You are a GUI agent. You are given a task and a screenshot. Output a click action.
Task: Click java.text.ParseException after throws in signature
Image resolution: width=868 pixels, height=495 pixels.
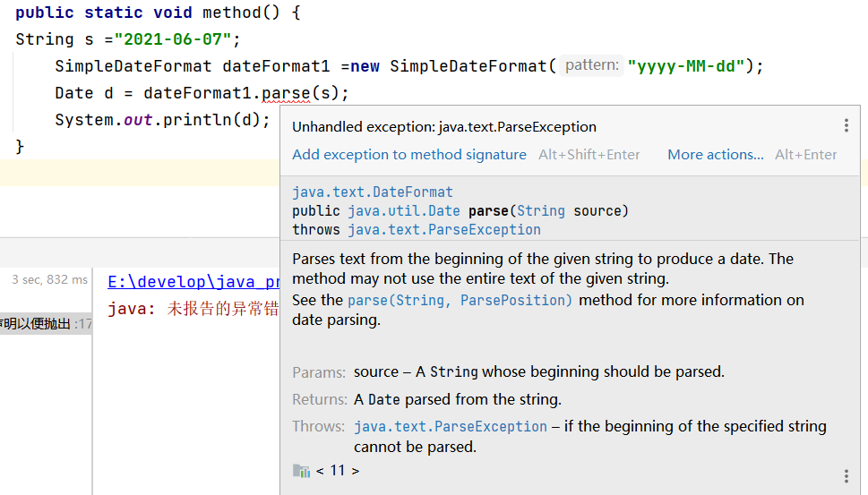(x=443, y=230)
